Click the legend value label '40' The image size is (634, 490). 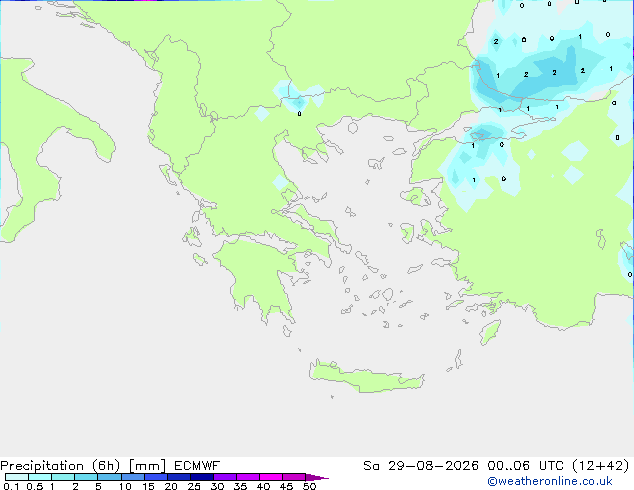coord(263,486)
